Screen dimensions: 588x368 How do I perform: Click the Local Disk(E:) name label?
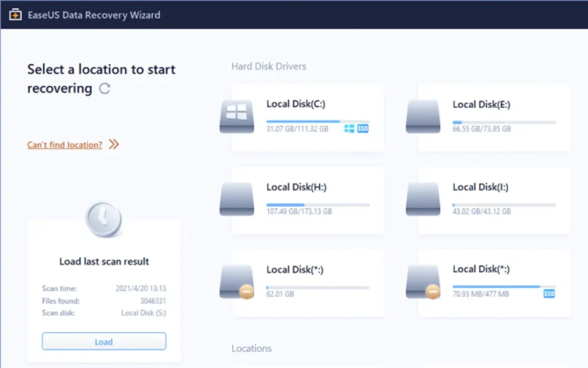click(481, 104)
